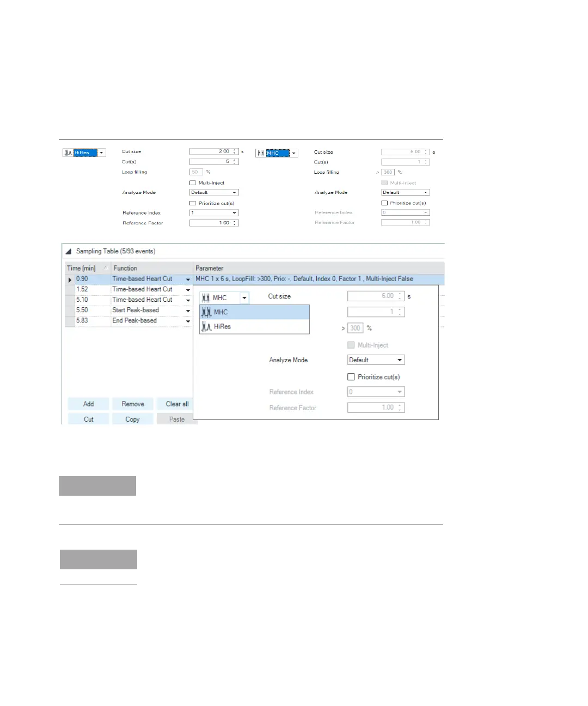
Task: Toggle Prioritize cut(s) checkbox in the HiRes panel
Action: (x=193, y=203)
